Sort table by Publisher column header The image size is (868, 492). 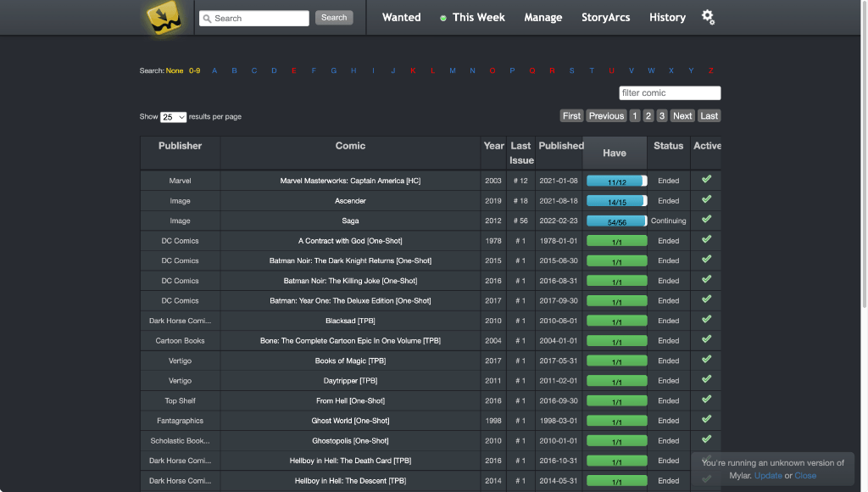coord(180,146)
